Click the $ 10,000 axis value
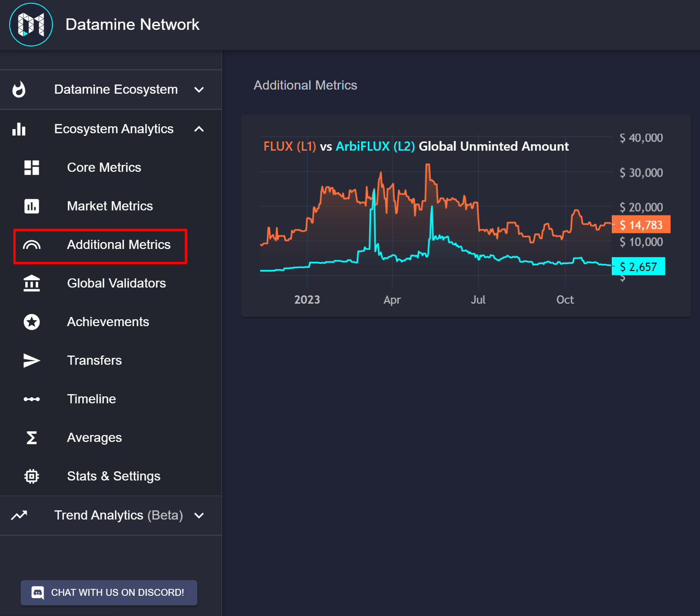Screen dimensions: 700x616 [x=641, y=242]
